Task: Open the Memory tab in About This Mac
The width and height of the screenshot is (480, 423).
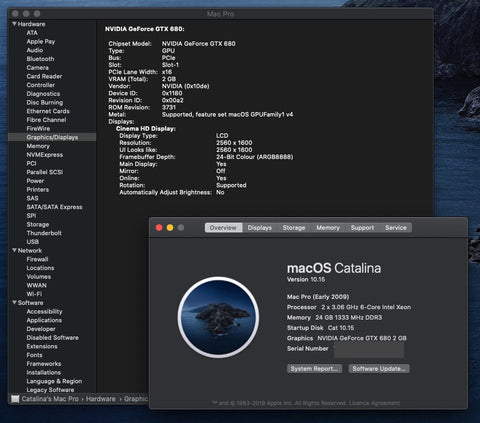Action: point(328,228)
